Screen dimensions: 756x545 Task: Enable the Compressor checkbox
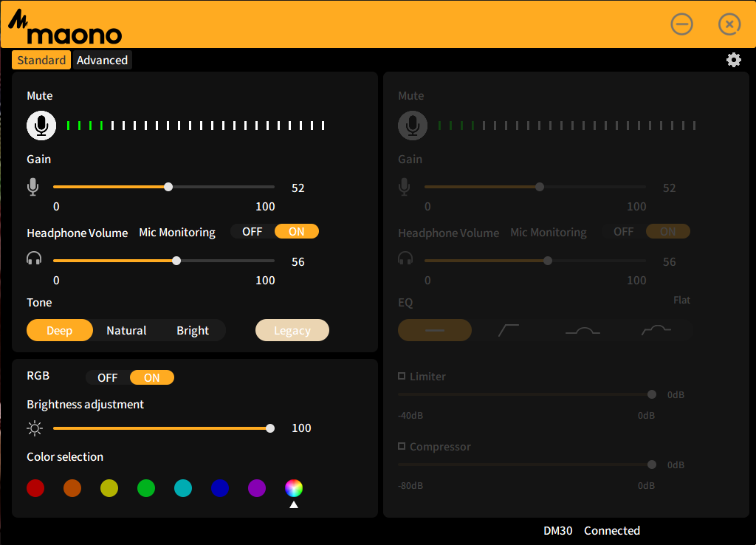402,446
